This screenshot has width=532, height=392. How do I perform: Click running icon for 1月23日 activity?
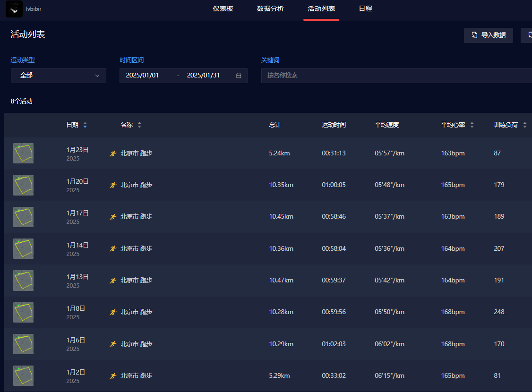(x=113, y=153)
